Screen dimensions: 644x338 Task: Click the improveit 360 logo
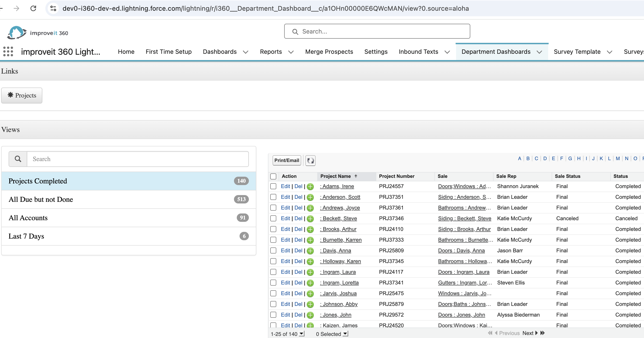pos(37,33)
